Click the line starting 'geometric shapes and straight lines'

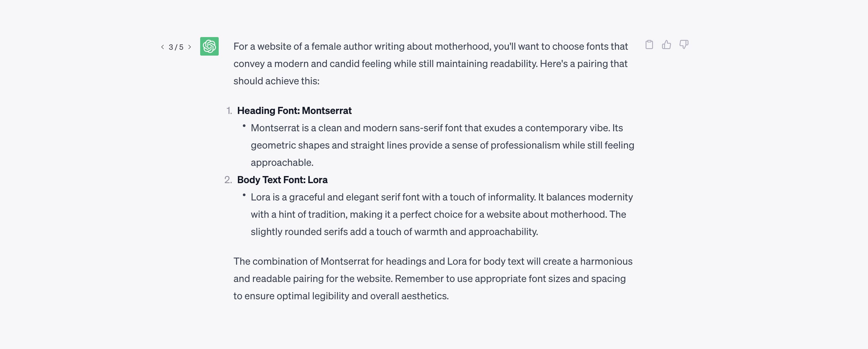(442, 145)
